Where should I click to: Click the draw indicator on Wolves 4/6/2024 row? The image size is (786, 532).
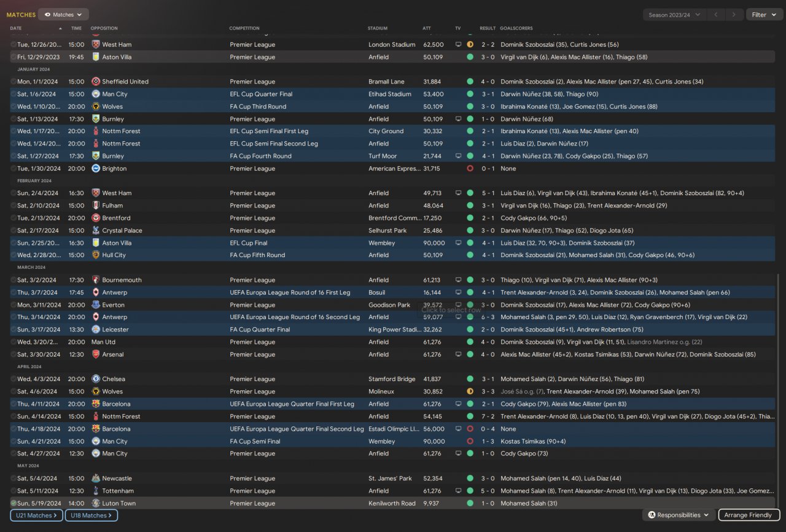coord(470,391)
